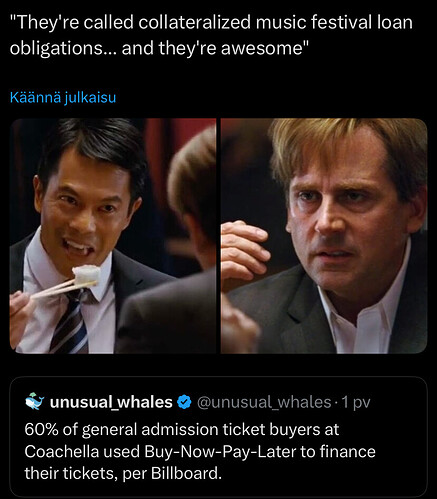Click the blue verified badge icon
This screenshot has height=499, width=437.
point(184,402)
